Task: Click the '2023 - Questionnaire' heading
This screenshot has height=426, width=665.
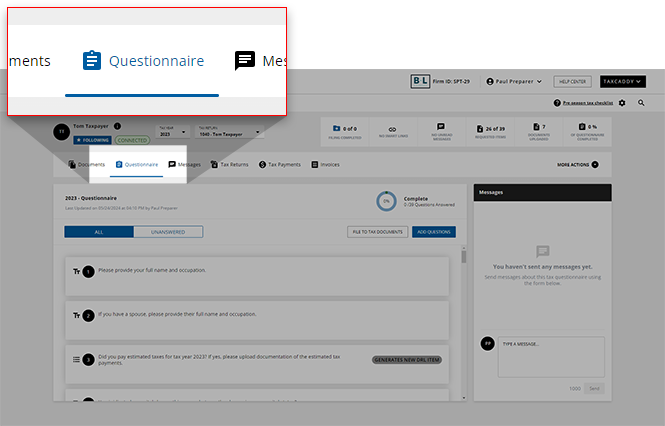Action: (x=91, y=198)
